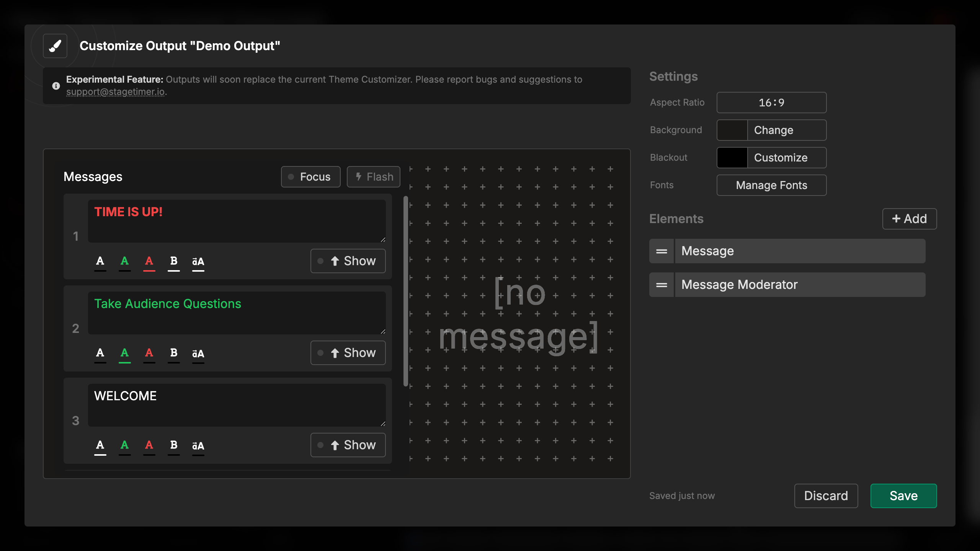Enable Focus mode for messages
This screenshot has height=551, width=980.
pos(310,176)
